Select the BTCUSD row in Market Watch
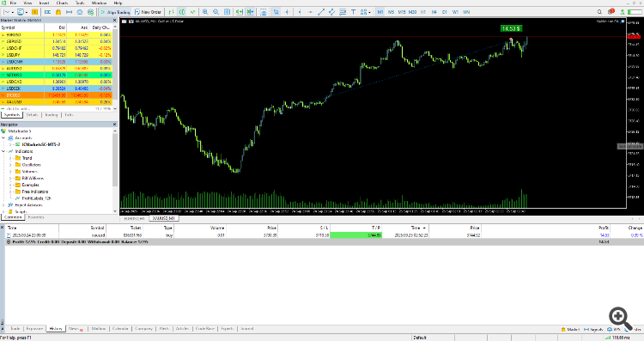 point(57,95)
